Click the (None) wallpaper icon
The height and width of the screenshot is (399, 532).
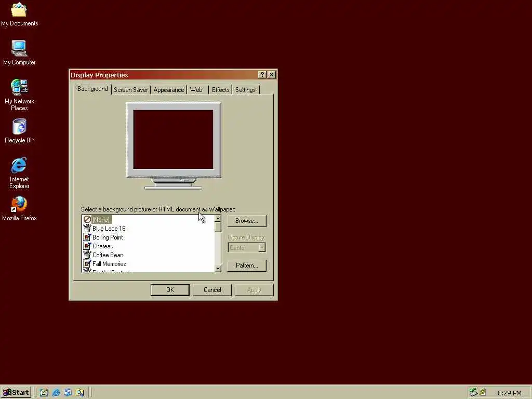tap(87, 220)
